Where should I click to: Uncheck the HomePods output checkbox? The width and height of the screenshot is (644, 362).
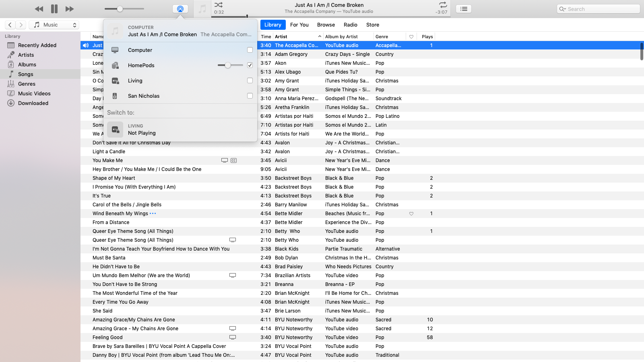(250, 65)
